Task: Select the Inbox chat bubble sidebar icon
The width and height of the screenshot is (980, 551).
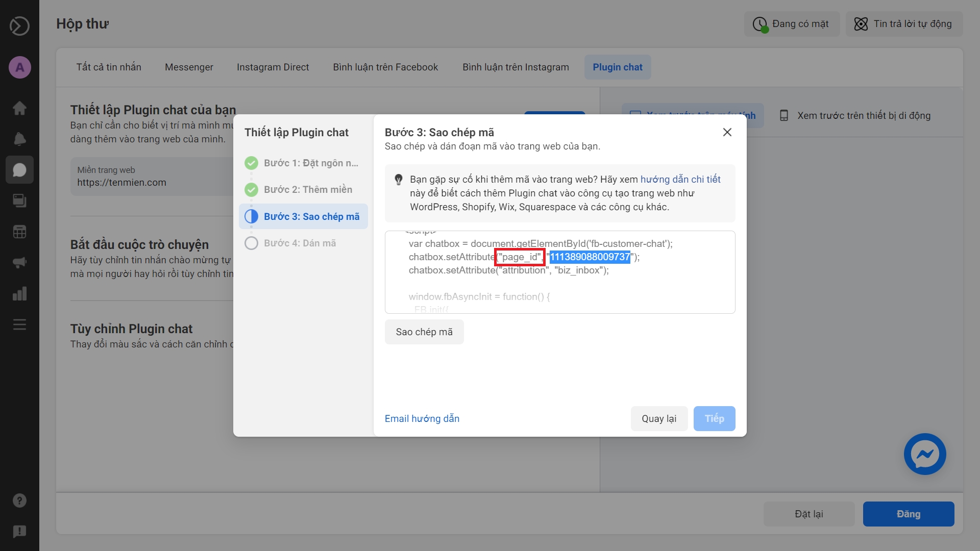Action: coord(19,170)
